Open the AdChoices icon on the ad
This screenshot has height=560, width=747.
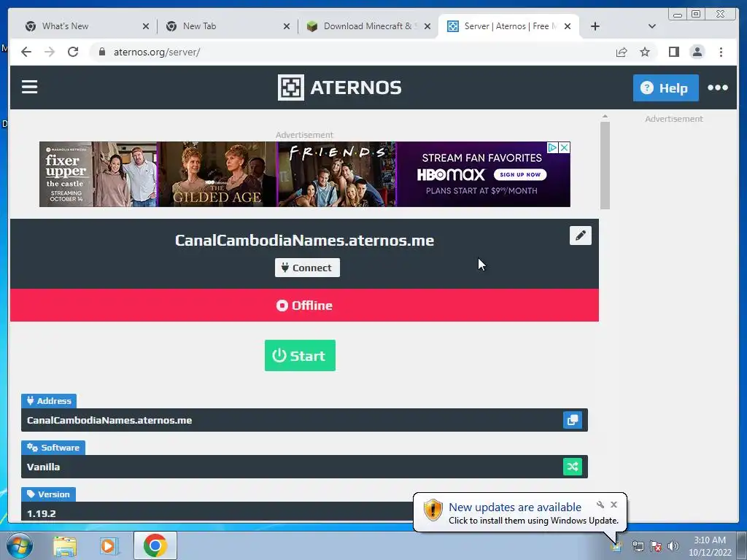pyautogui.click(x=553, y=147)
